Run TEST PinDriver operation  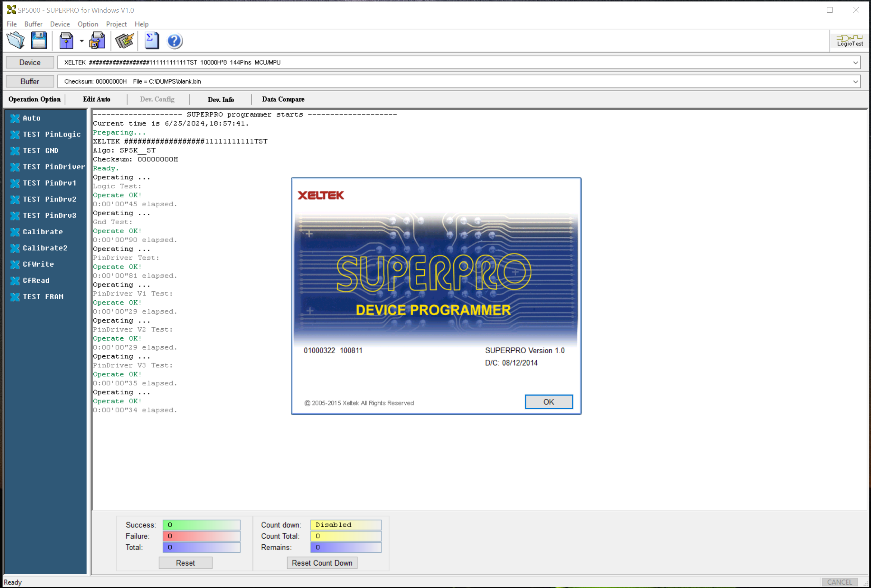[x=48, y=167]
